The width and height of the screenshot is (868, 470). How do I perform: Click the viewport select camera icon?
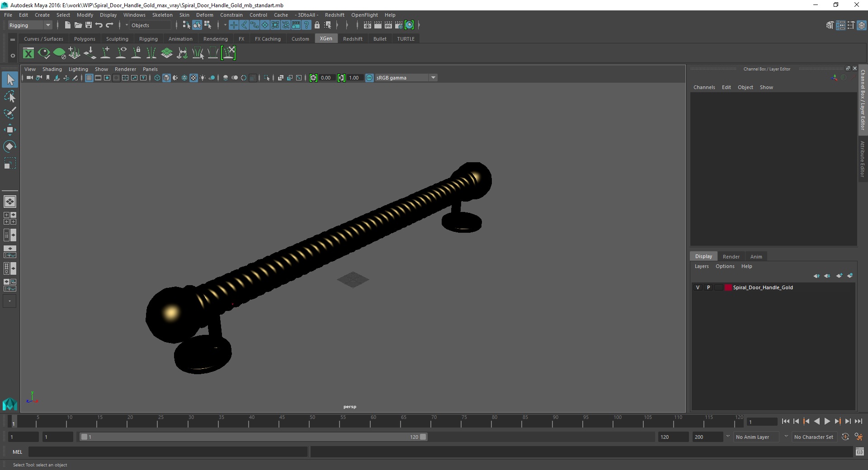pos(29,78)
